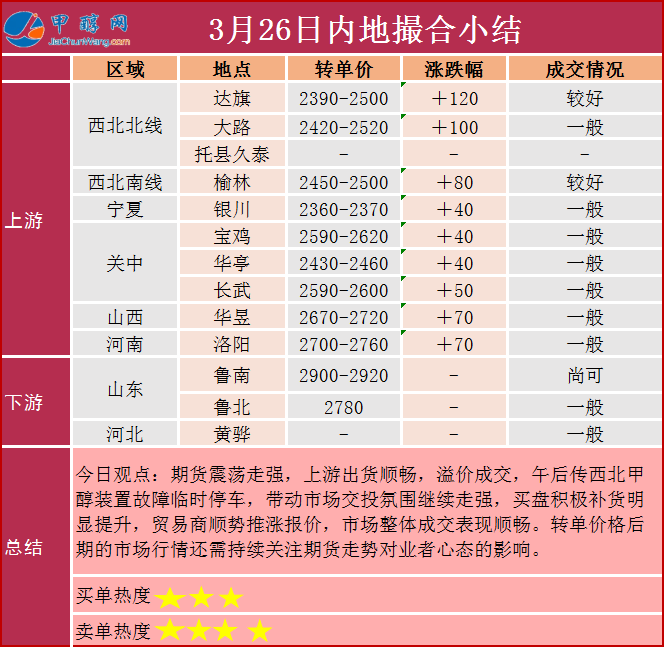Click the 达旗 location cell
The height and width of the screenshot is (648, 665).
click(232, 98)
